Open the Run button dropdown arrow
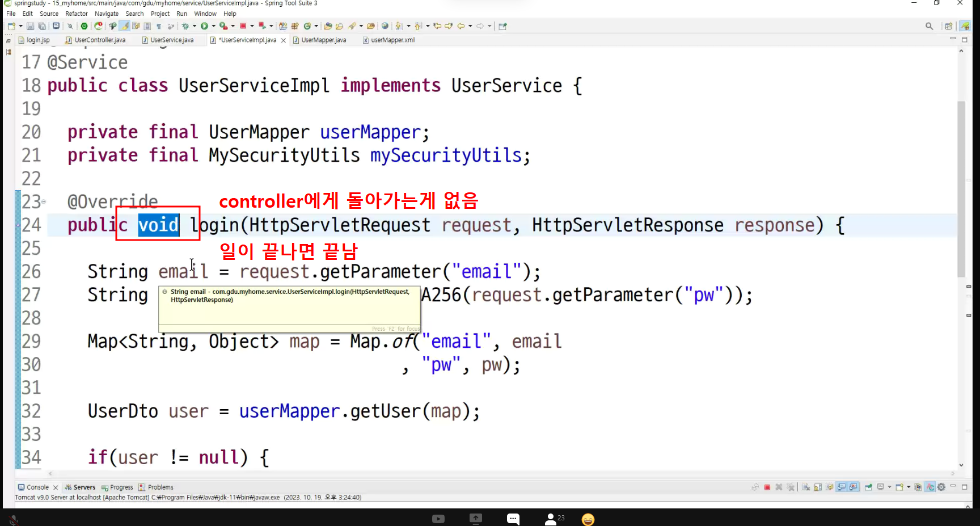 tap(213, 26)
